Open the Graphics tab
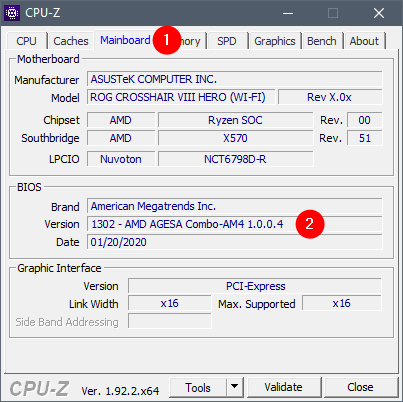The image size is (403, 402). [x=275, y=41]
